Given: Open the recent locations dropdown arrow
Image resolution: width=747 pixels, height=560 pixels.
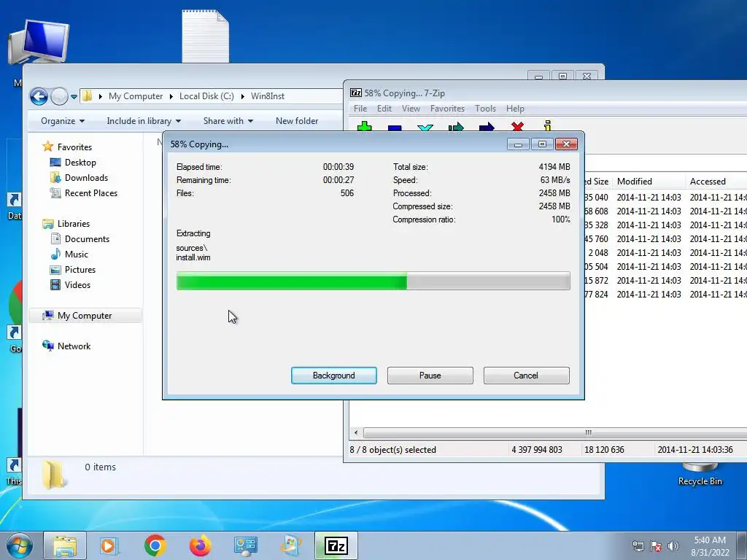Looking at the screenshot, I should tap(74, 97).
